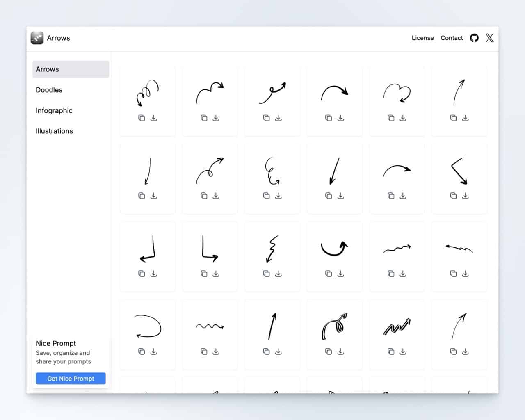Screen dimensions: 525x420
Task: Download the outlined zigzag growth arrow
Action: point(403,352)
